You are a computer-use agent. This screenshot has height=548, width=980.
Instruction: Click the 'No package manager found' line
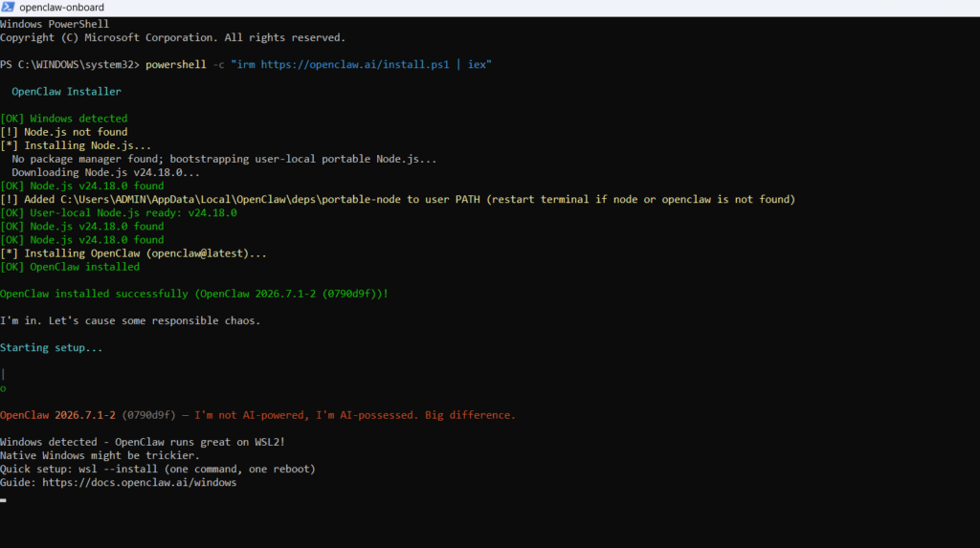[x=224, y=159]
